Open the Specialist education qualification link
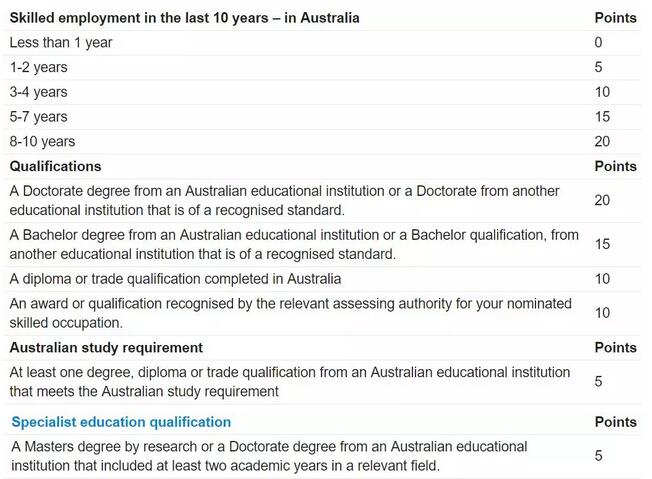The height and width of the screenshot is (479, 652). (121, 422)
